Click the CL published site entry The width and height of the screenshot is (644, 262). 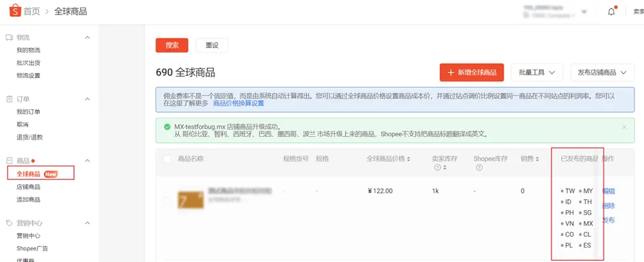point(585,235)
